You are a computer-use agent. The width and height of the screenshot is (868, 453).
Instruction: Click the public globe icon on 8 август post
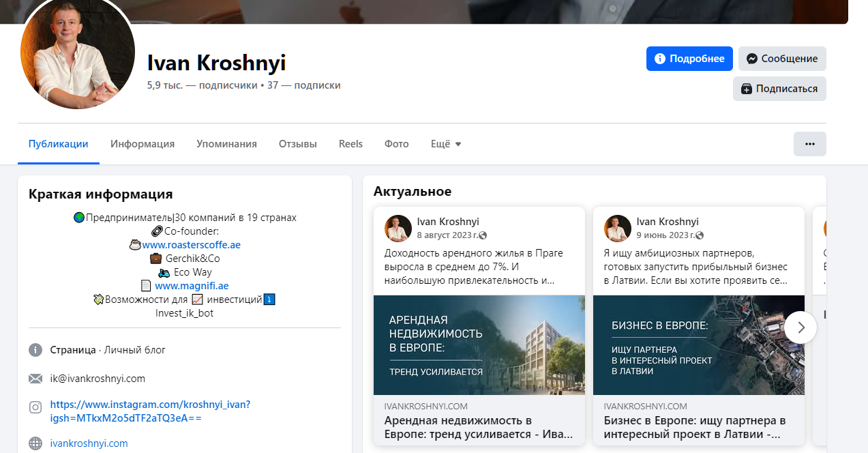pos(483,236)
